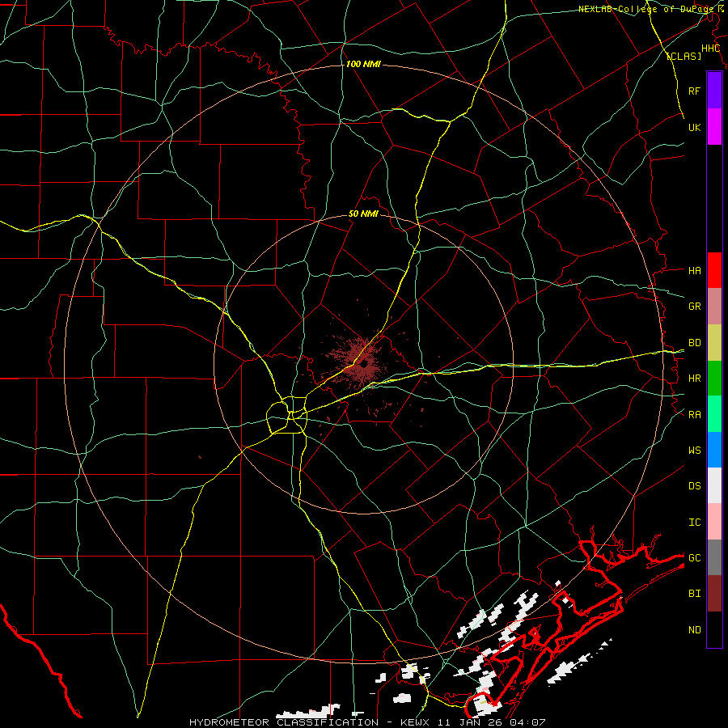Click the '50 NMI' range ring label
Viewport: 728px width, 728px height.
[x=363, y=214]
